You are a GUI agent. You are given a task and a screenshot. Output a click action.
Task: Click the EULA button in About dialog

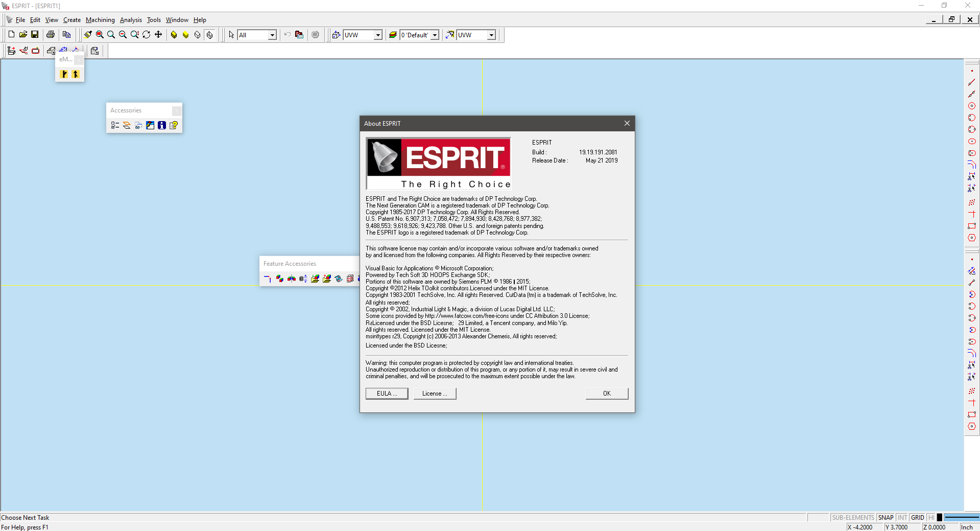[387, 394]
